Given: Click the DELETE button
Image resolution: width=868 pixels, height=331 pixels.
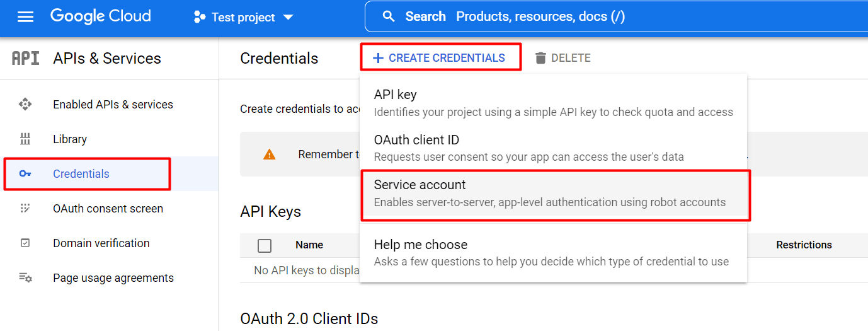Looking at the screenshot, I should [562, 58].
